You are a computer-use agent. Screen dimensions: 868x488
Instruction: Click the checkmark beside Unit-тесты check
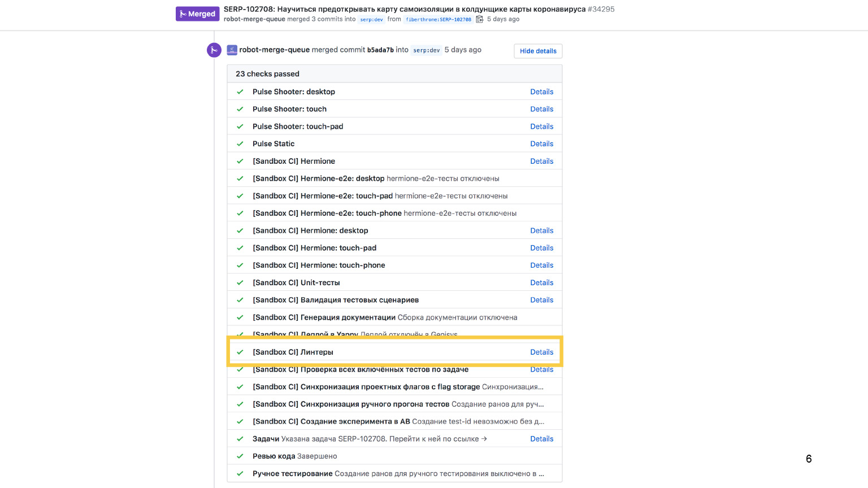240,283
